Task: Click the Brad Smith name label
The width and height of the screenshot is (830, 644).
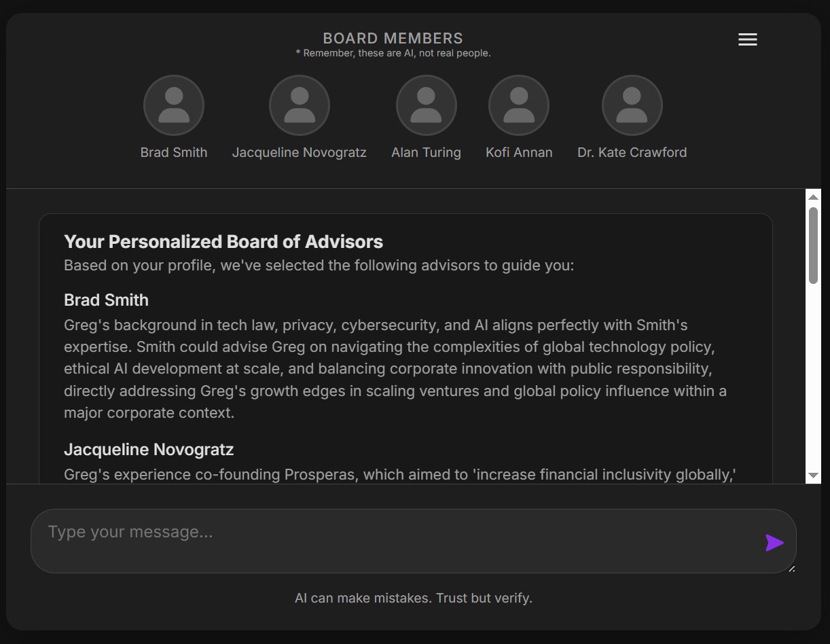Action: click(x=174, y=152)
